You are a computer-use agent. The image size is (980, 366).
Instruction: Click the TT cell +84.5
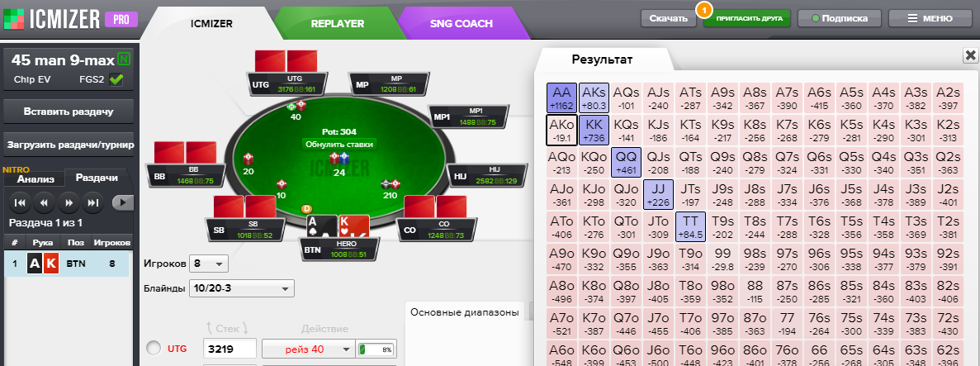coord(691,228)
